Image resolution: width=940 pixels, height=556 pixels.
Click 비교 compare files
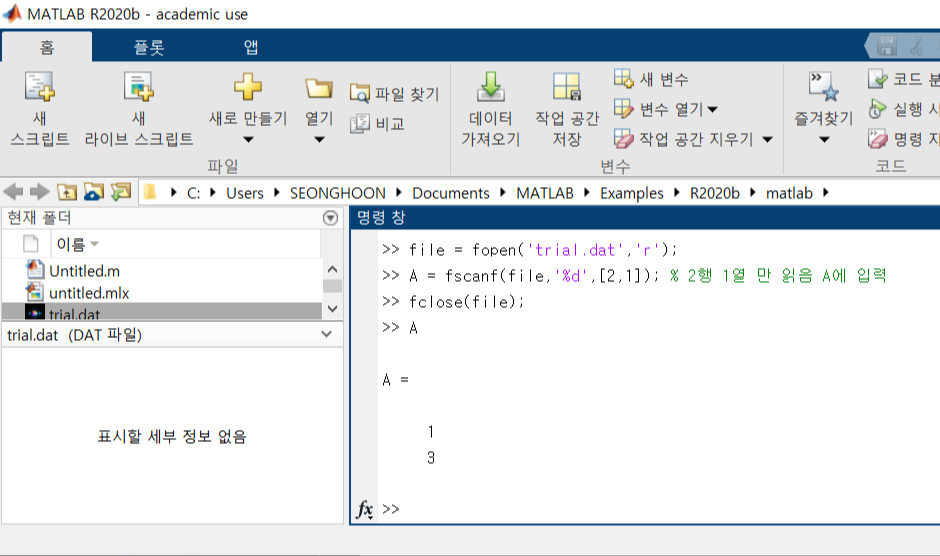click(x=378, y=124)
